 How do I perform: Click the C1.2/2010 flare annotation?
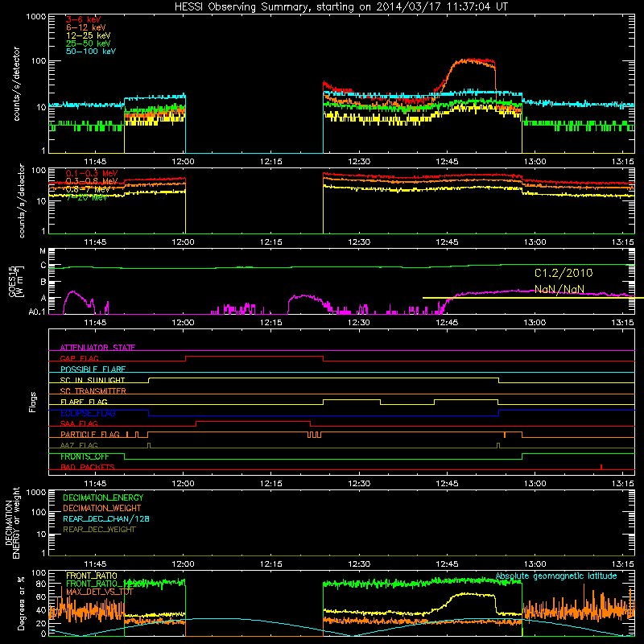click(563, 273)
